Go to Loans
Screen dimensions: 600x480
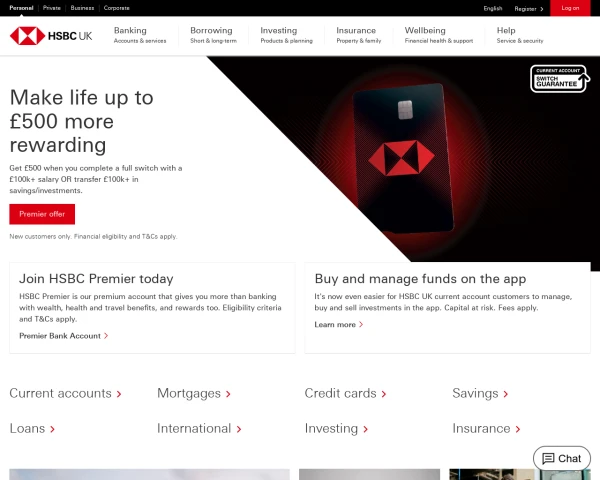27,428
